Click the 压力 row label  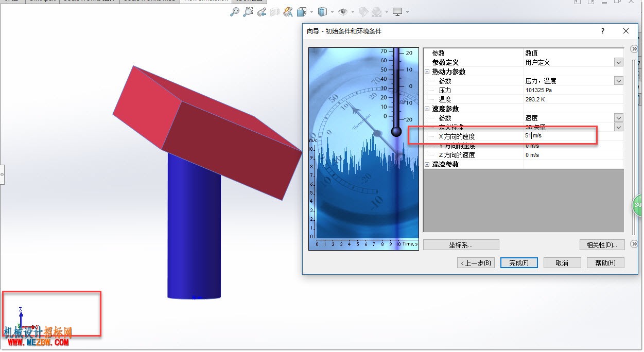pyautogui.click(x=445, y=90)
